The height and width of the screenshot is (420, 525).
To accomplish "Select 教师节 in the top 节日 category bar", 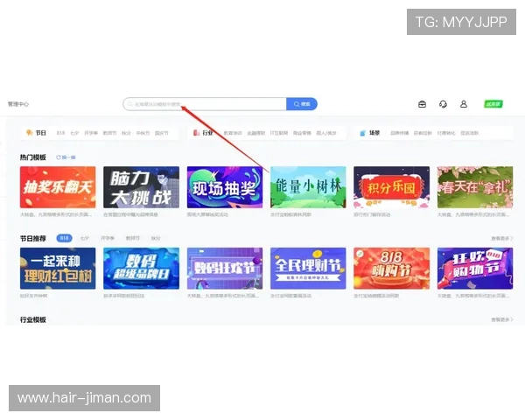I will point(109,133).
